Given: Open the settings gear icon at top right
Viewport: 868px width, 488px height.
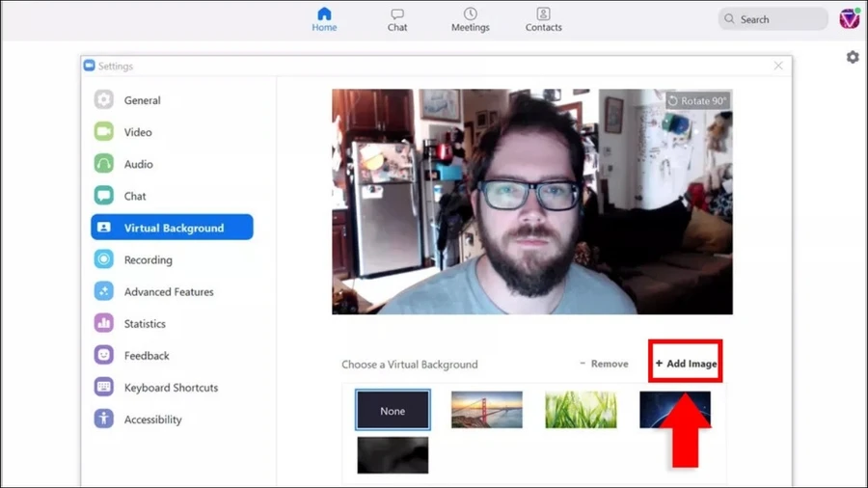Looking at the screenshot, I should click(853, 57).
